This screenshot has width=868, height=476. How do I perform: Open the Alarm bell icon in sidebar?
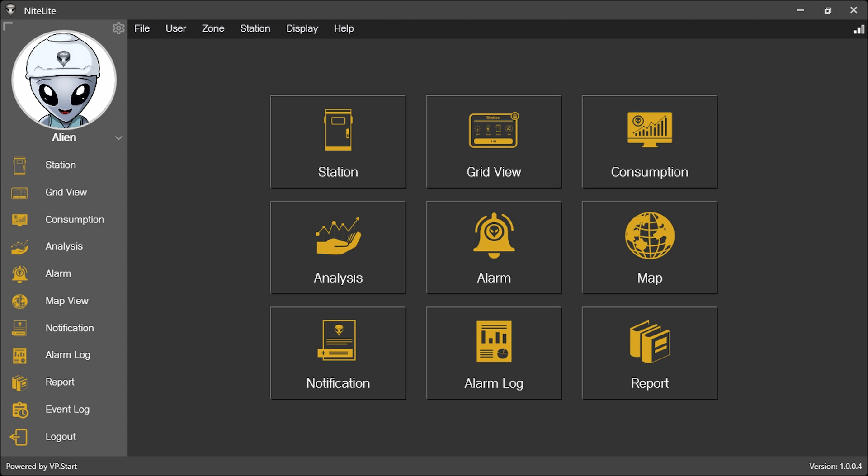click(x=20, y=273)
